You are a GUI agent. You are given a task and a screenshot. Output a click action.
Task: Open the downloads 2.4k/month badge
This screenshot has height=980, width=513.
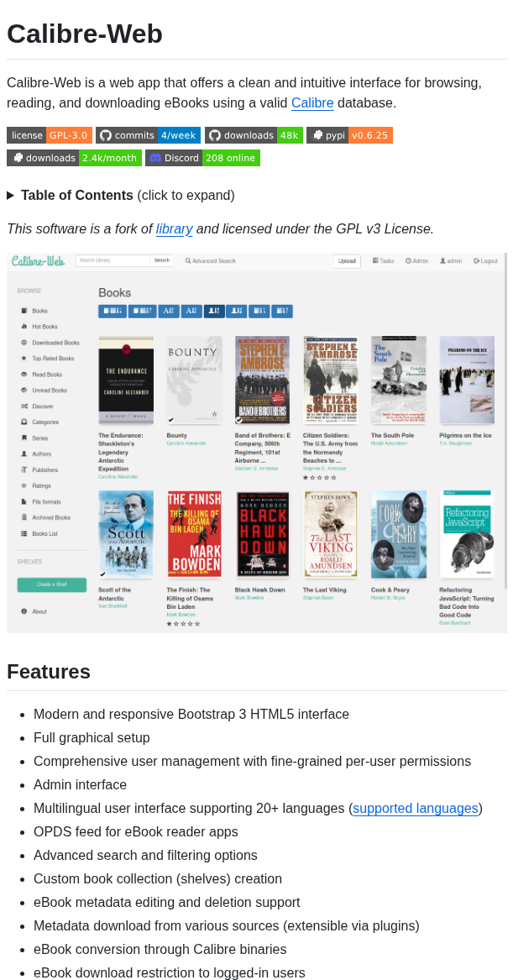[x=75, y=158]
